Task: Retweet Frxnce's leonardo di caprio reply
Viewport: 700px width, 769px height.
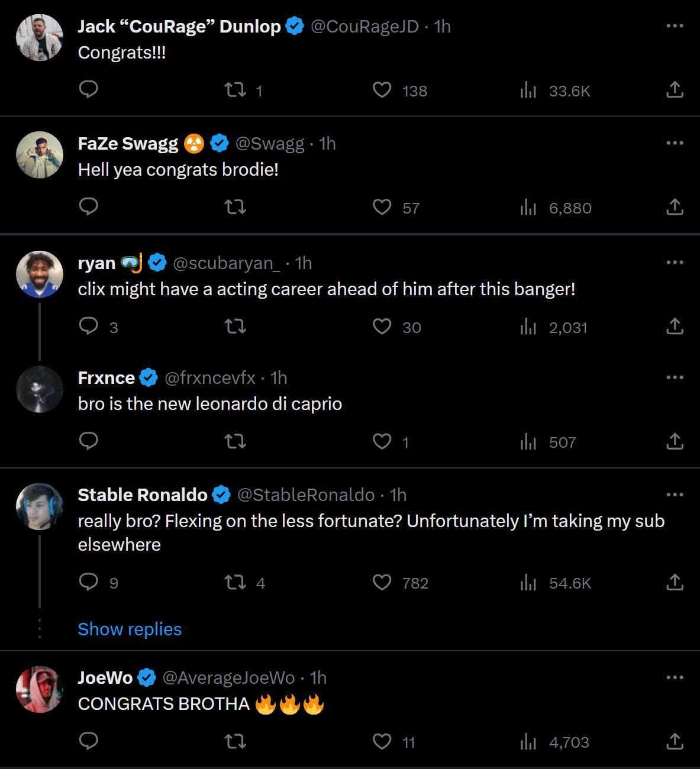Action: pyautogui.click(x=236, y=441)
